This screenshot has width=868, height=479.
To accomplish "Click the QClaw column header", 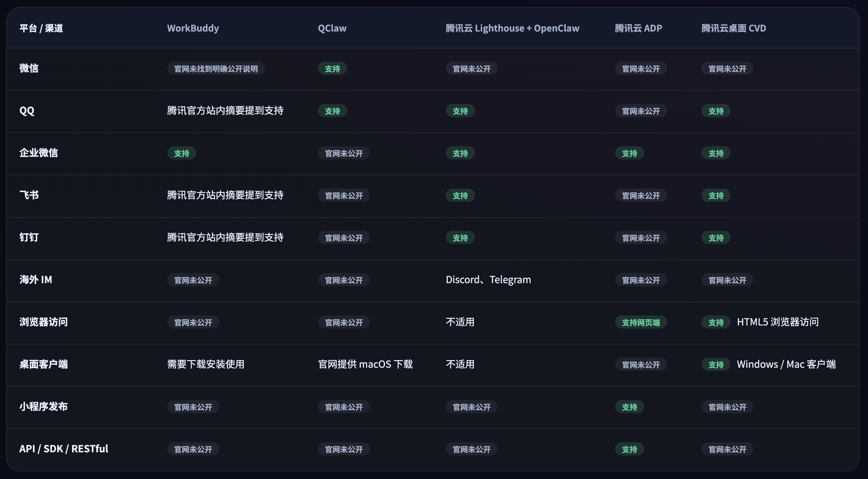I will 332,28.
